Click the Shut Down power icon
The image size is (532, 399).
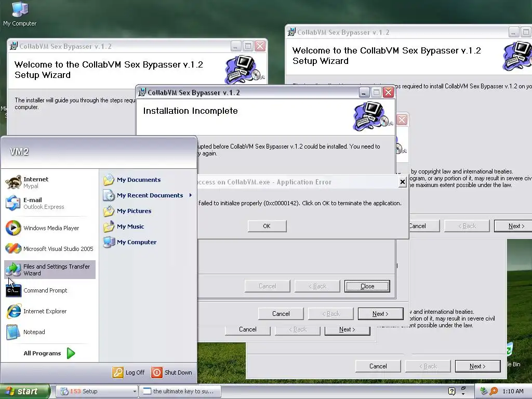click(157, 373)
